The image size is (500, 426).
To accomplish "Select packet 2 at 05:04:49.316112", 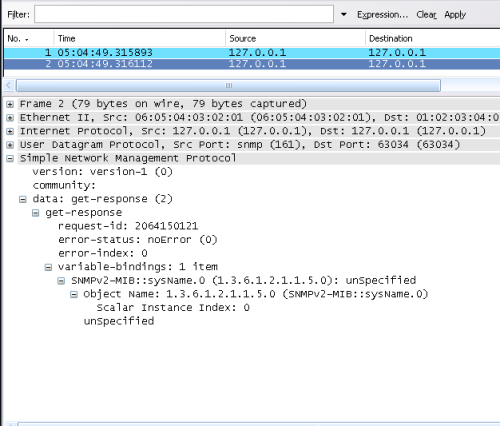I will 252,64.
